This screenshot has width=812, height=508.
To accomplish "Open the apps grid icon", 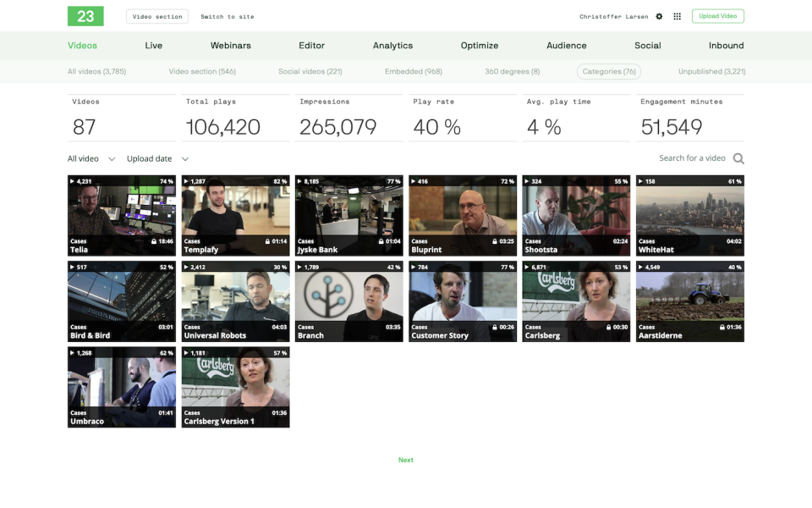I will click(677, 17).
